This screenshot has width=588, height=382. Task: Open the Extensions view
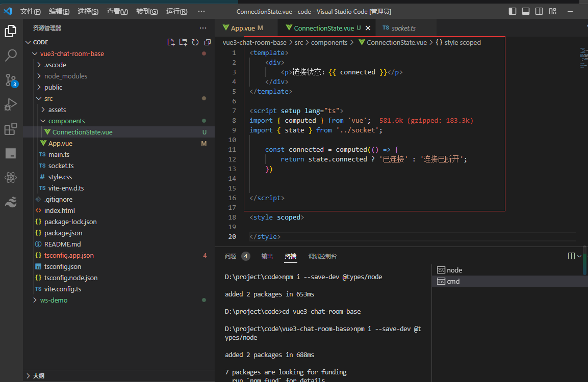click(11, 129)
